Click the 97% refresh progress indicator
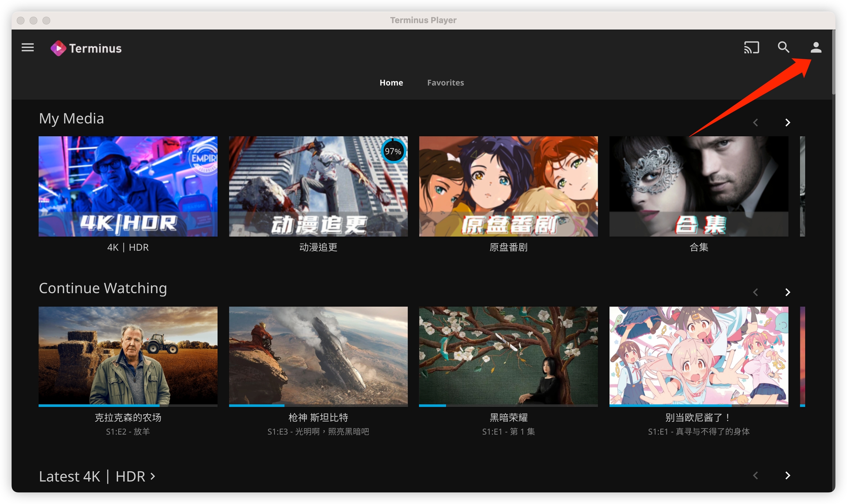This screenshot has height=504, width=847. (x=393, y=151)
